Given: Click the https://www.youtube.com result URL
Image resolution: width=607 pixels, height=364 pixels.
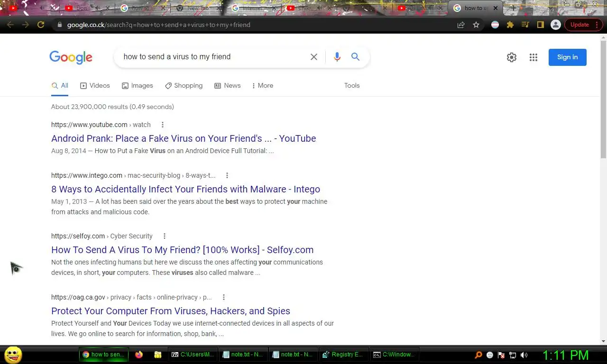Looking at the screenshot, I should (89, 125).
